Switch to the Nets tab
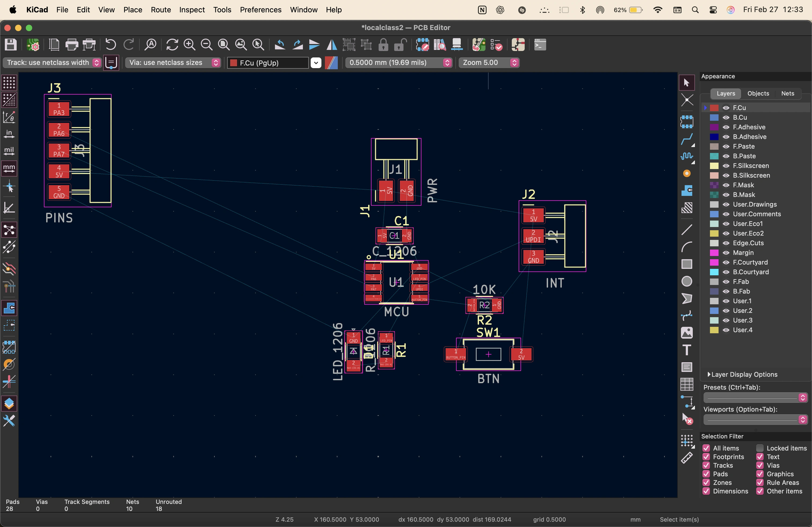Screen dimensions: 812x527 [788, 93]
